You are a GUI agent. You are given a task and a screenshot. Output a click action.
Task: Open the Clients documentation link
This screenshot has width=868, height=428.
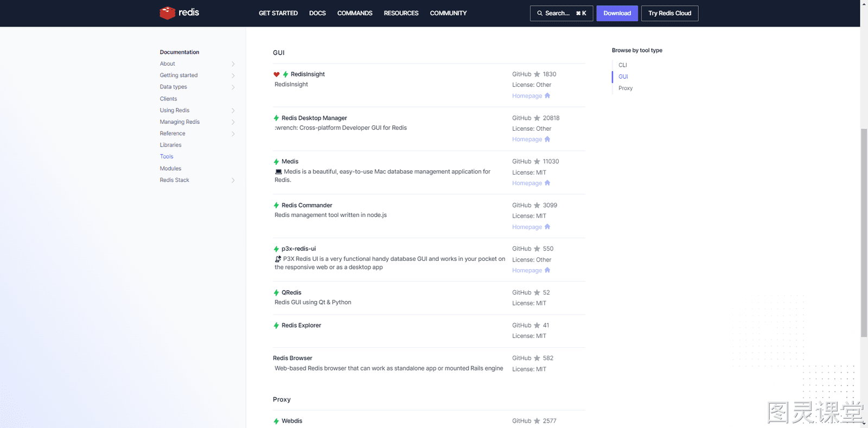(168, 99)
